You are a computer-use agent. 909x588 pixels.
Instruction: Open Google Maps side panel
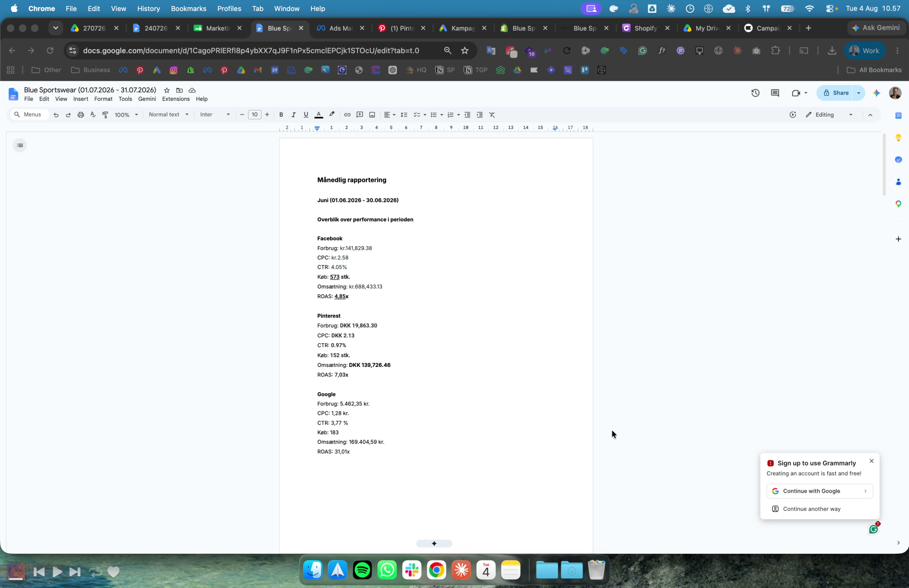tap(898, 204)
